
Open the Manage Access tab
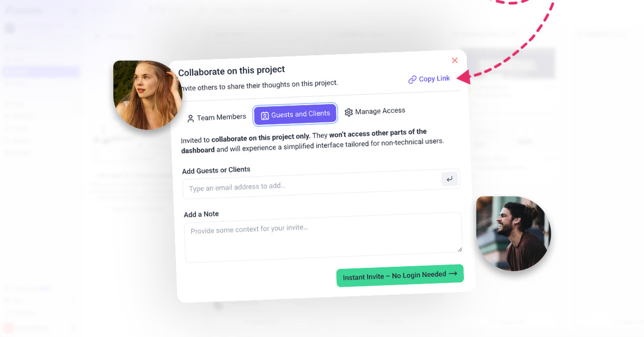[375, 111]
